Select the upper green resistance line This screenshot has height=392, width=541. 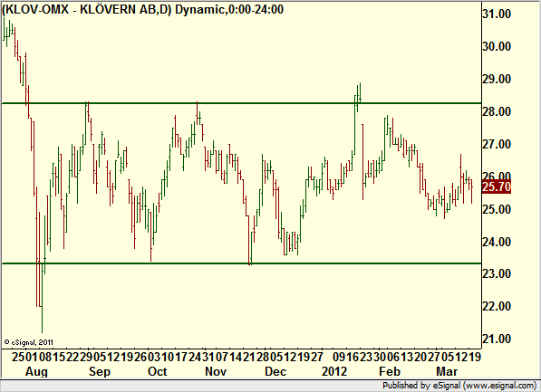pyautogui.click(x=242, y=103)
